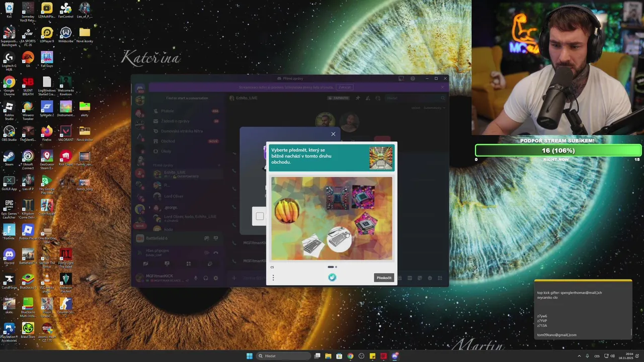Open Úkoly in Discord sidebar
Image resolution: width=644 pixels, height=362 pixels.
click(187, 151)
